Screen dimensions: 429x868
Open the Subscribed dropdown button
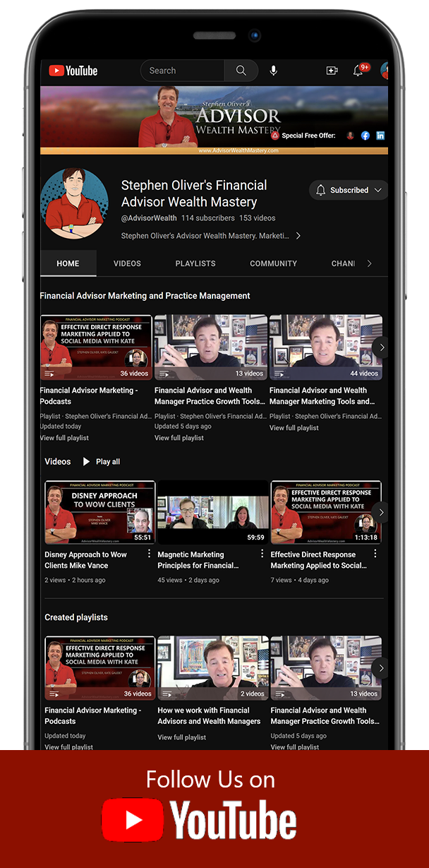coord(349,190)
